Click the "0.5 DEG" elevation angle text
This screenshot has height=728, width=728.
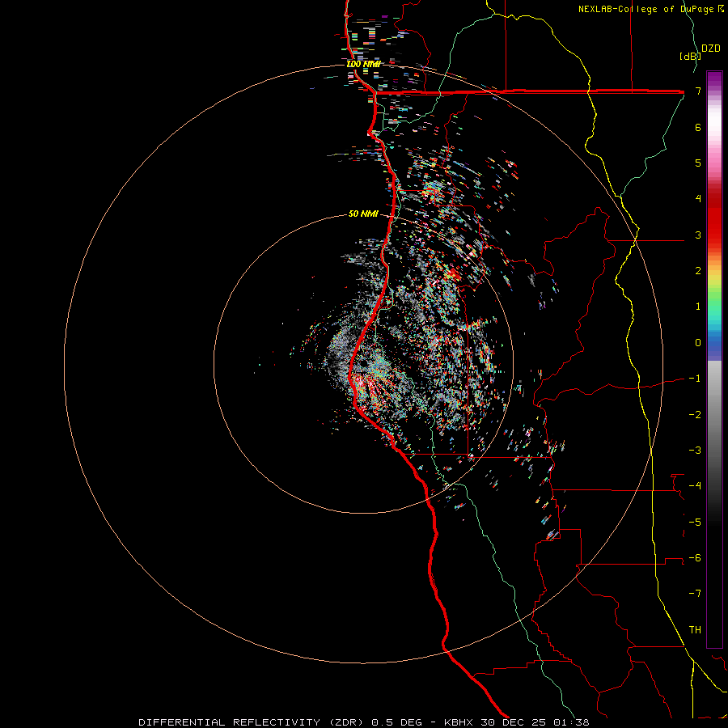pos(396,722)
